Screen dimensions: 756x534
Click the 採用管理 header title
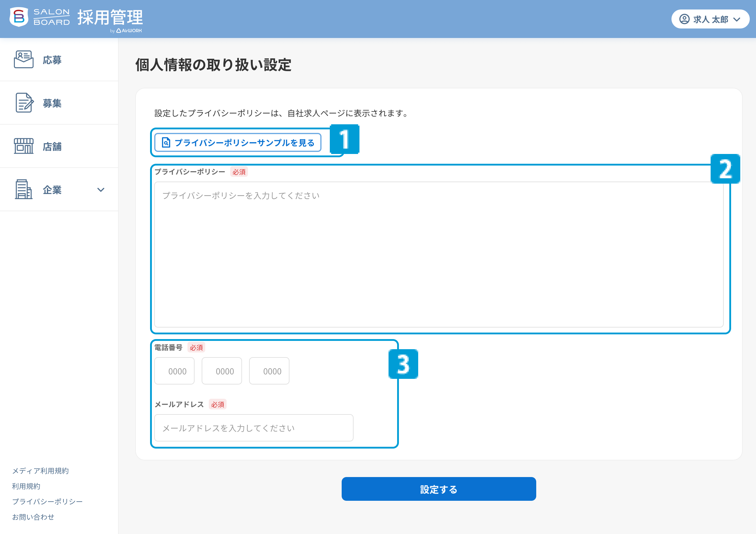tap(110, 17)
